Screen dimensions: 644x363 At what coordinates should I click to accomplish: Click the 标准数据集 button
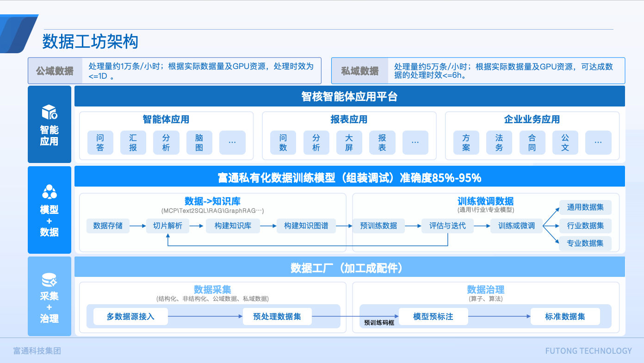[565, 316]
